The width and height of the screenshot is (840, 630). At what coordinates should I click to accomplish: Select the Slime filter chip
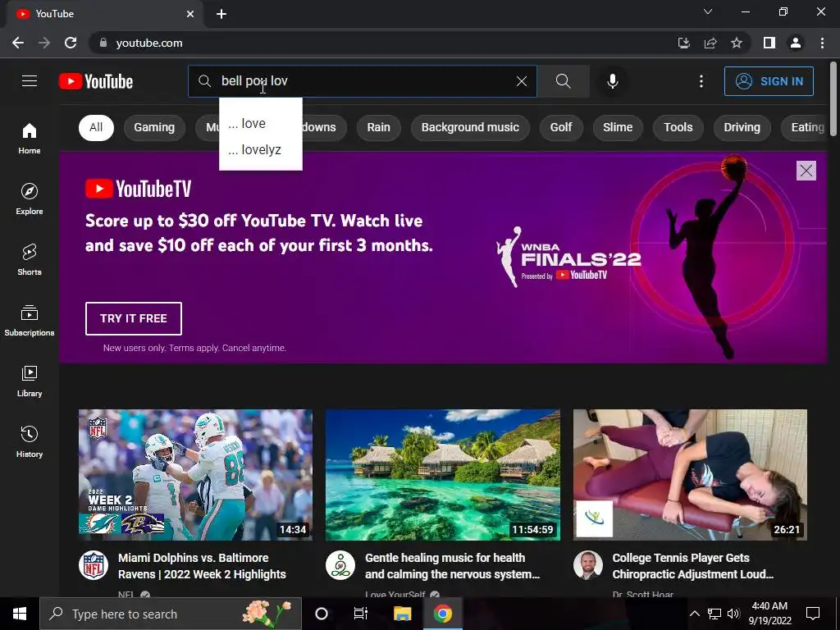pos(618,127)
